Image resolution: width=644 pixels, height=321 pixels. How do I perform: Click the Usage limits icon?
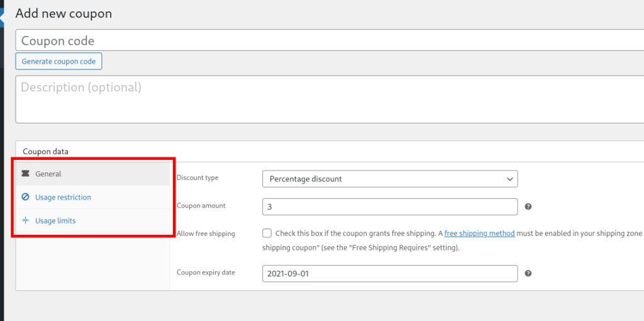coord(25,221)
